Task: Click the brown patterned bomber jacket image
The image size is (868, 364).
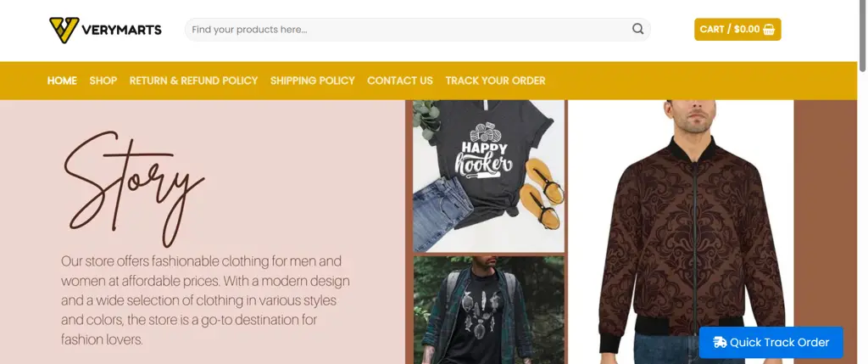Action: 681,229
